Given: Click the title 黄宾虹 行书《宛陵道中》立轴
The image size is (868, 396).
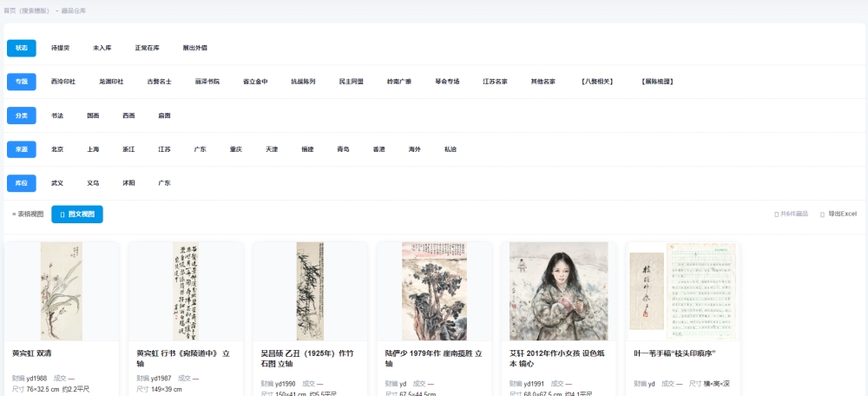Looking at the screenshot, I should pos(183,359).
